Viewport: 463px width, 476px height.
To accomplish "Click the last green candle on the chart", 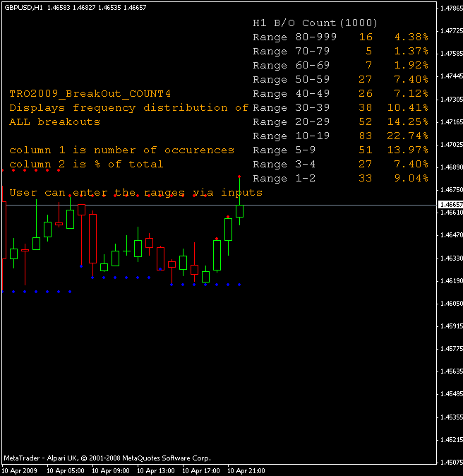I will [x=240, y=210].
